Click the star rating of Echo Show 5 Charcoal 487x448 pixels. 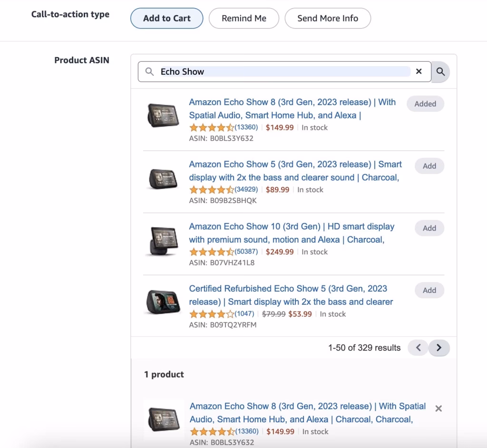[x=212, y=189]
